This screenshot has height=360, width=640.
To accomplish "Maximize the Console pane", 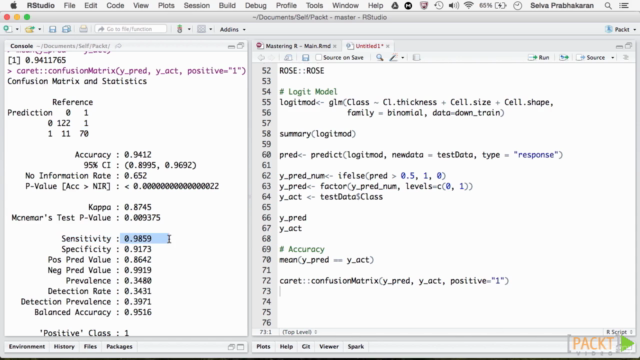I will 240,46.
